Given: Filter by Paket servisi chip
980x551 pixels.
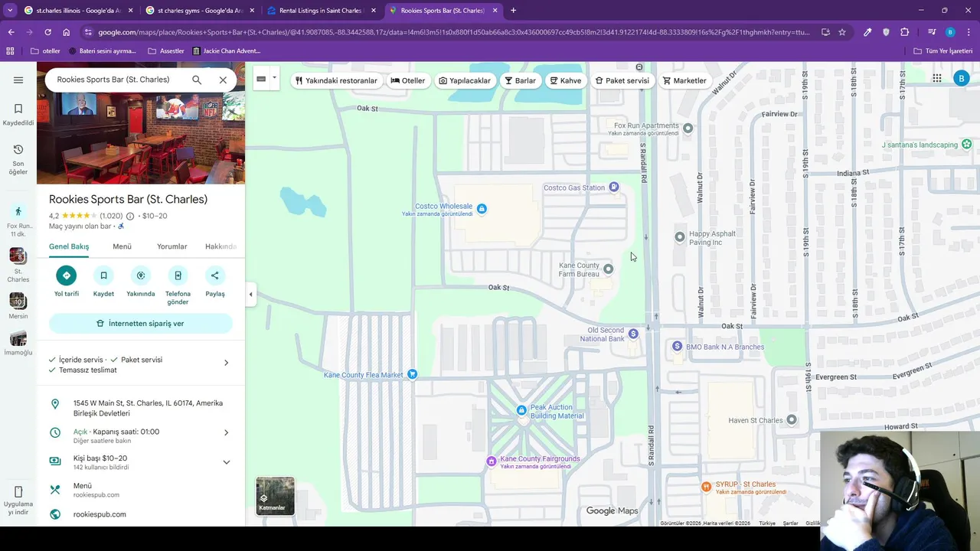Looking at the screenshot, I should pos(622,80).
